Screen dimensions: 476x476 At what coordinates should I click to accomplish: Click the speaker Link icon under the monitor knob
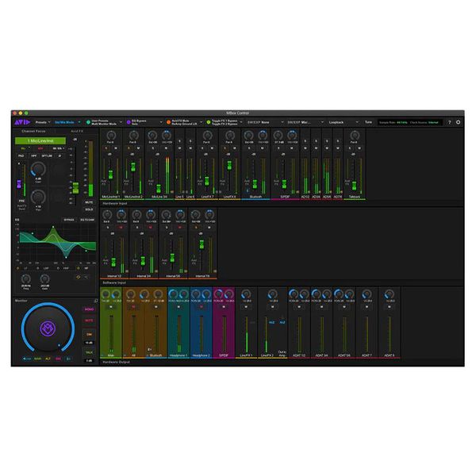27,359
